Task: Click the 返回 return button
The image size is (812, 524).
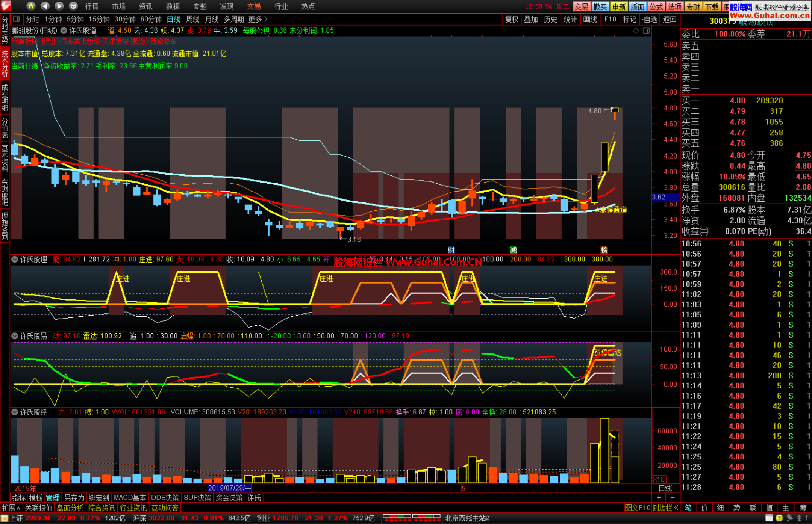Action: [670, 19]
